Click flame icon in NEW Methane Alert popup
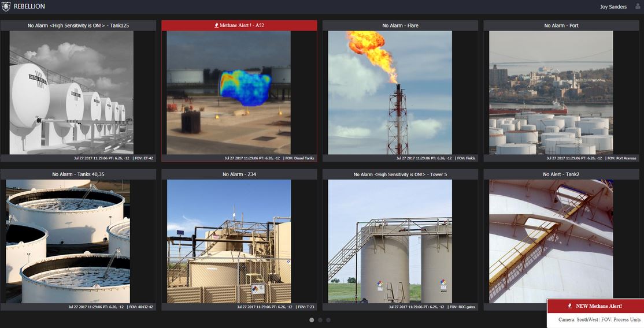644x328 pixels. click(x=569, y=306)
